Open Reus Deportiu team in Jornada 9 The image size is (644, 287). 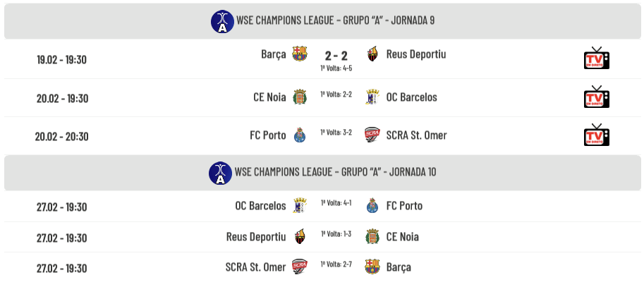(416, 54)
